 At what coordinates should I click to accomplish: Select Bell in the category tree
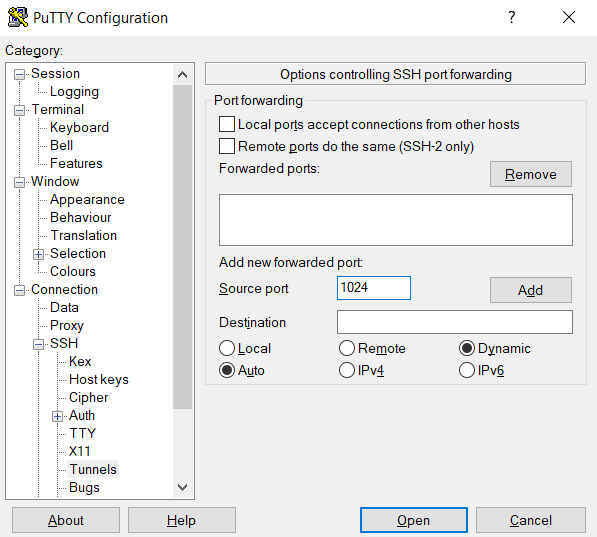point(61,145)
